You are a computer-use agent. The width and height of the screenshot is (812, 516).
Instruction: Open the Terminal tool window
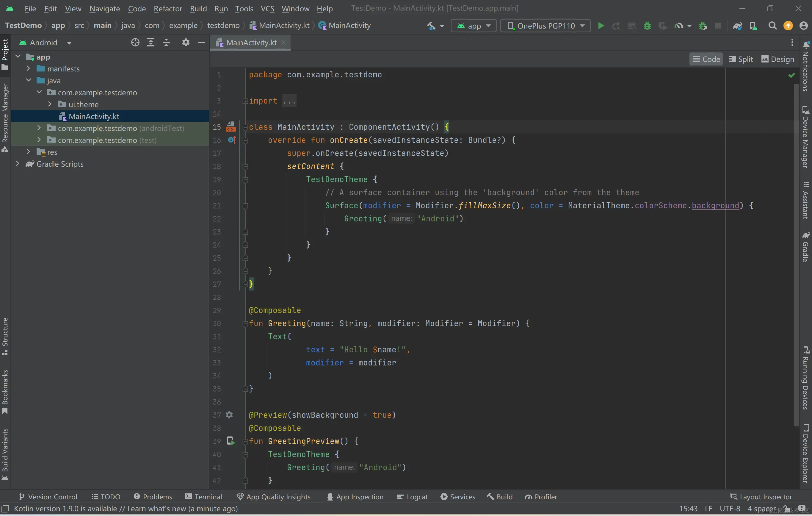[x=204, y=497]
